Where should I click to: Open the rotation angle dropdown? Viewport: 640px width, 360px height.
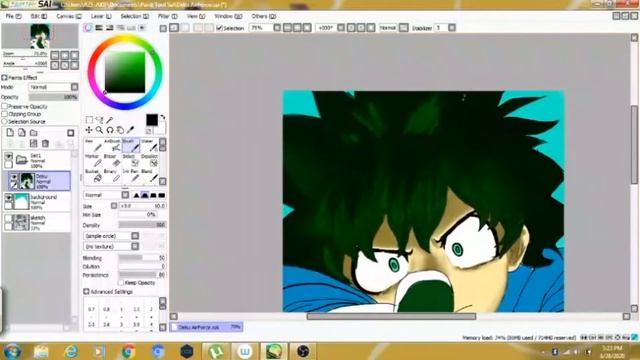coord(340,28)
